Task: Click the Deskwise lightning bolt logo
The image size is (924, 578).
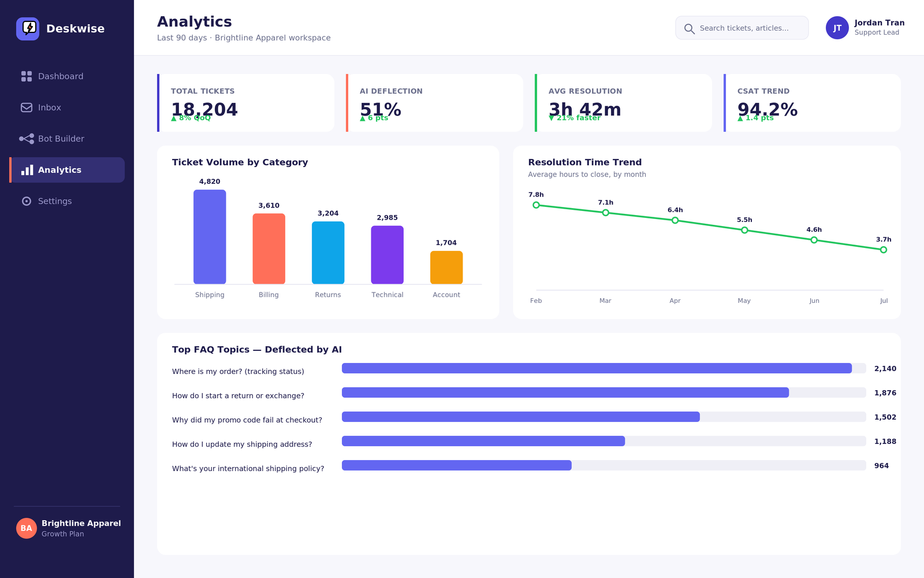Action: coord(28,28)
